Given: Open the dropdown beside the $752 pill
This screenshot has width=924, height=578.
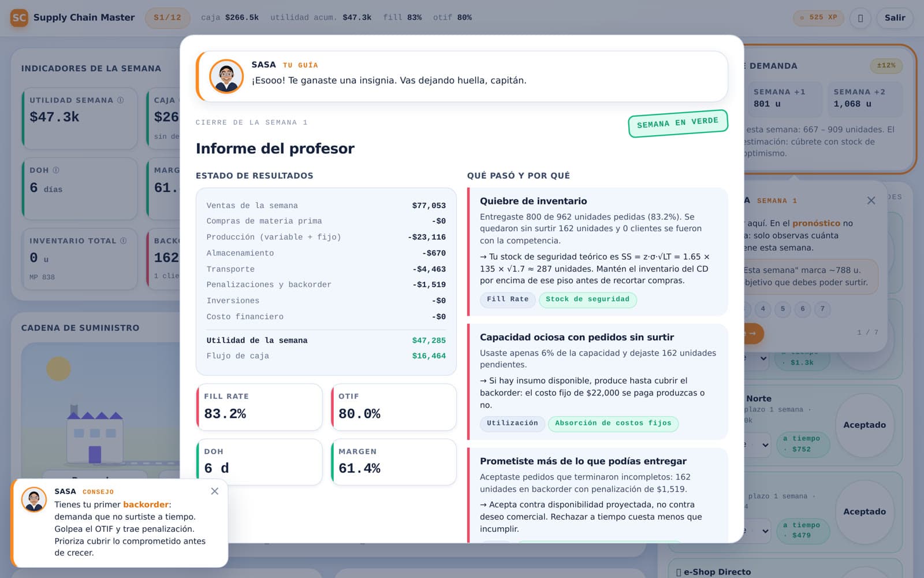Looking at the screenshot, I should pos(758,444).
